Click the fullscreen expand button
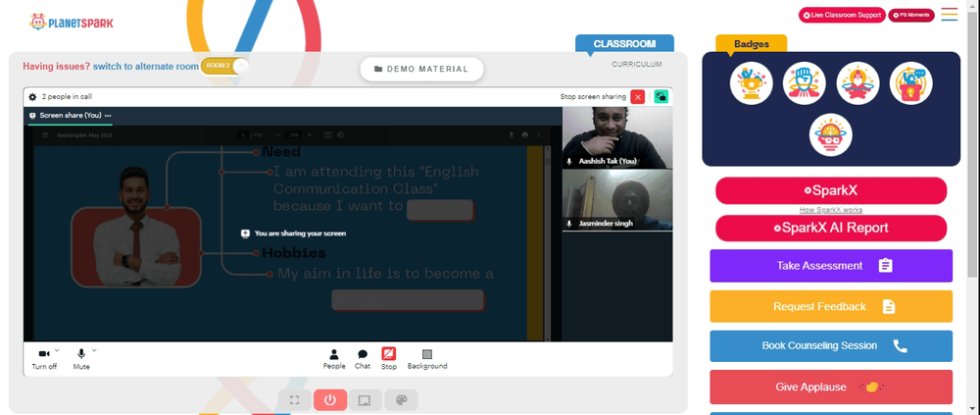This screenshot has width=980, height=415. tap(295, 400)
